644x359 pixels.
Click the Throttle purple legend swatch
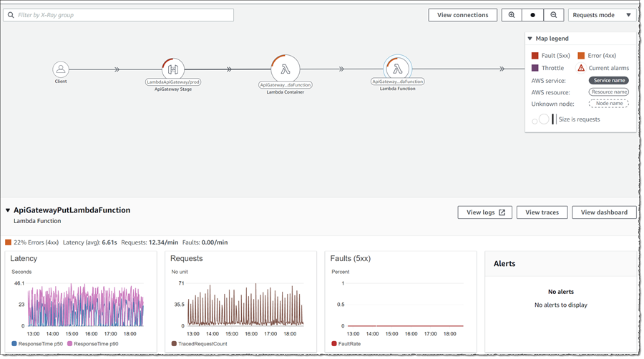535,68
